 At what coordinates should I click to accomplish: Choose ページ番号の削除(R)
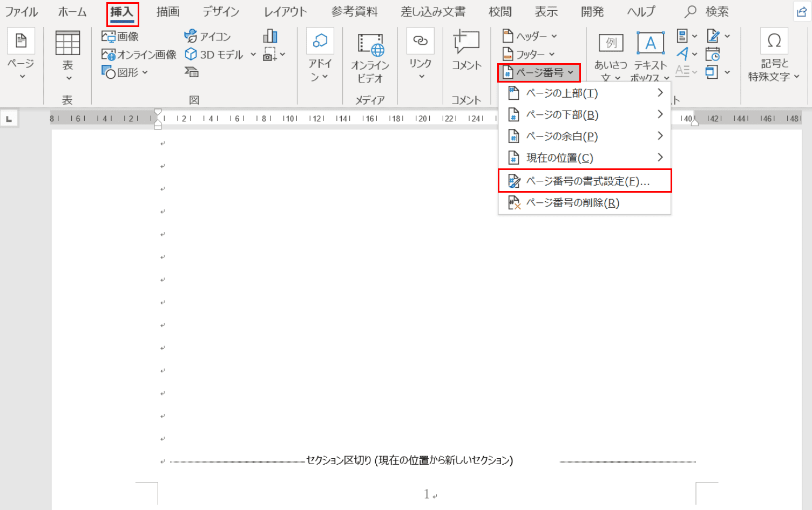[x=584, y=203]
